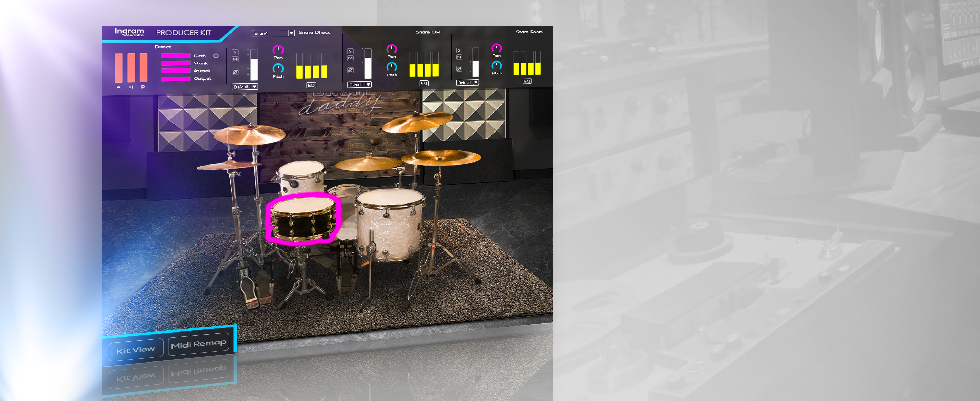This screenshot has width=980, height=401.
Task: Solo the Snare Direct channel
Action: point(235,52)
